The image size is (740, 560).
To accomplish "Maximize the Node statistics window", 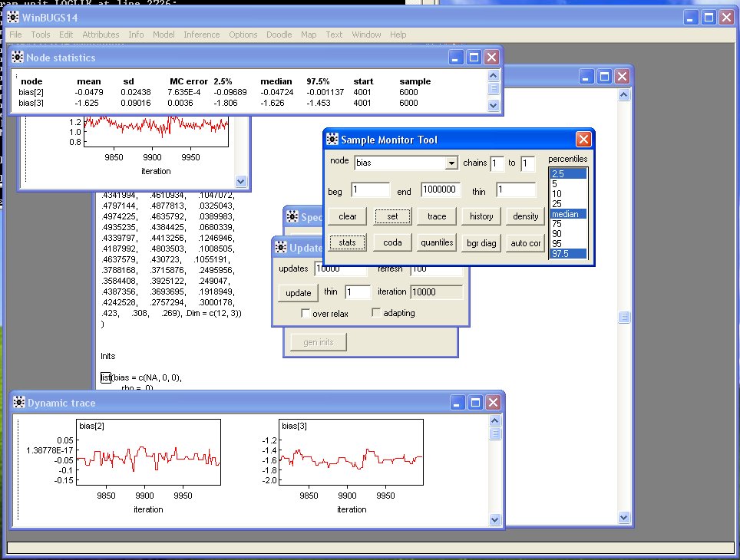I will (x=474, y=58).
